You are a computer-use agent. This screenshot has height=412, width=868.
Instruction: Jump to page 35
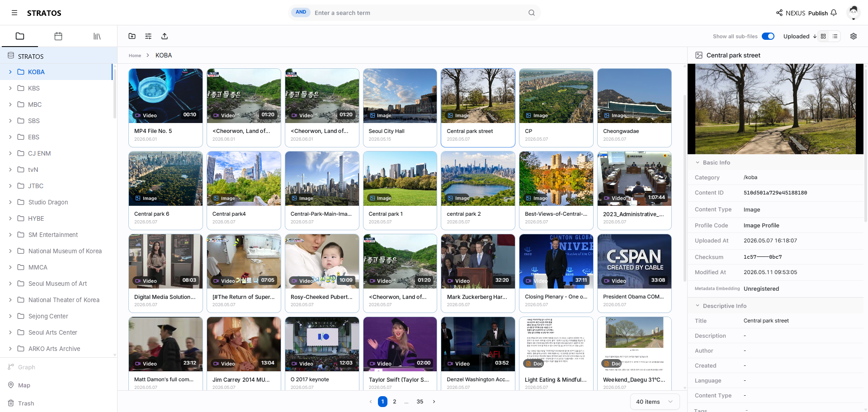pyautogui.click(x=420, y=402)
